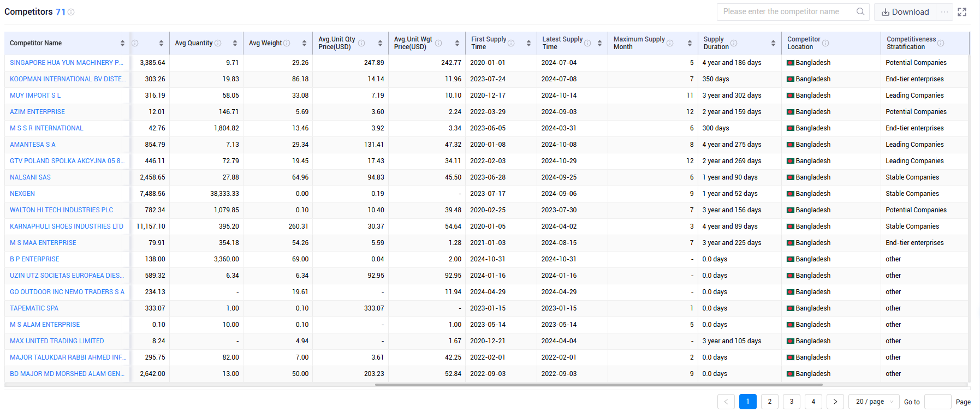Open KOOPMAN INTERNATIONAL BV link

68,79
